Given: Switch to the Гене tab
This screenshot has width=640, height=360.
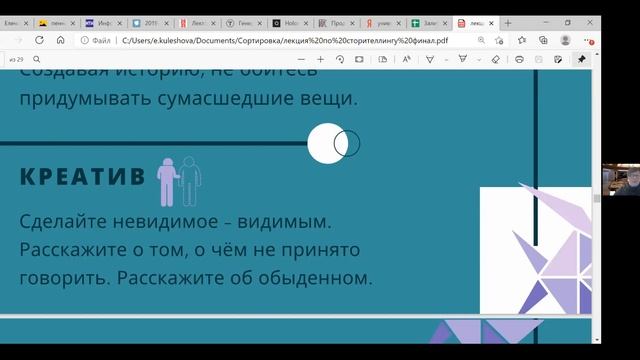Looking at the screenshot, I should tap(243, 23).
